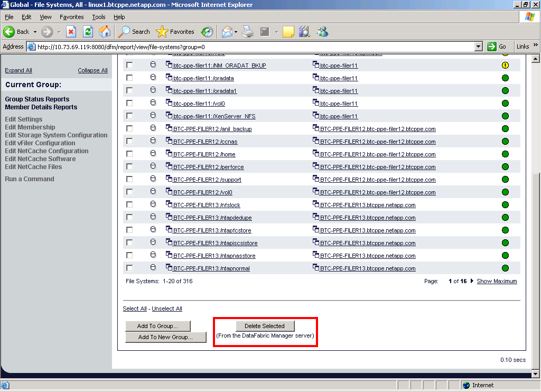This screenshot has height=392, width=541.
Task: Click volume icon beside BTC-PPE-FILER12:/home
Action: pos(153,154)
